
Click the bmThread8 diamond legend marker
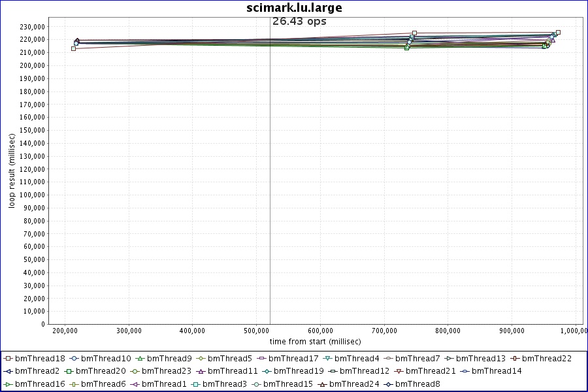point(388,384)
